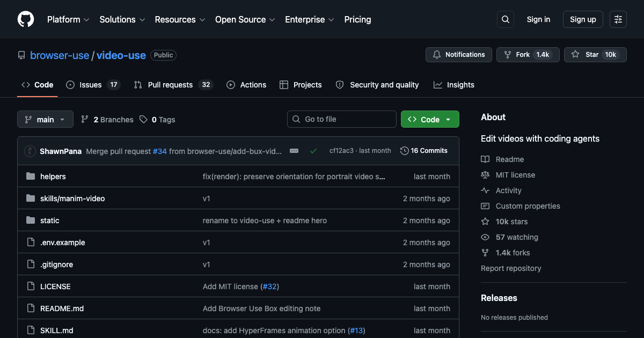The height and width of the screenshot is (338, 644).
Task: Open the #34 pull request link
Action: 160,151
